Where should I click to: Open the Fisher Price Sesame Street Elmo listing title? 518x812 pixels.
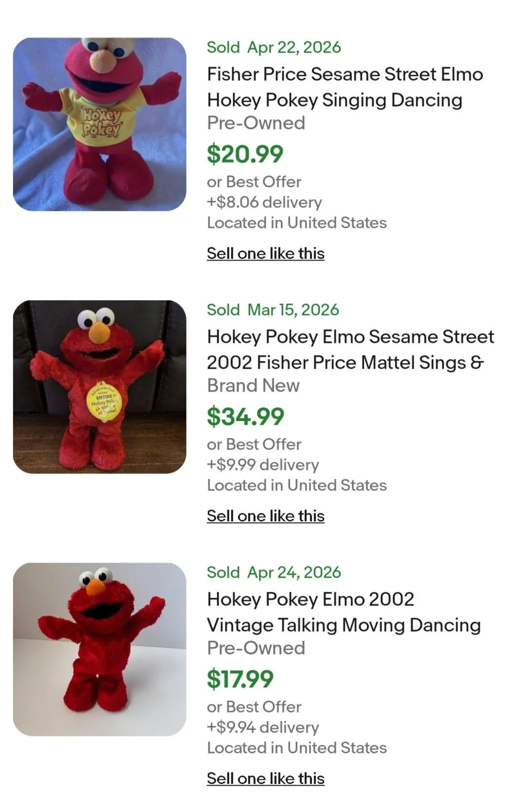point(345,87)
